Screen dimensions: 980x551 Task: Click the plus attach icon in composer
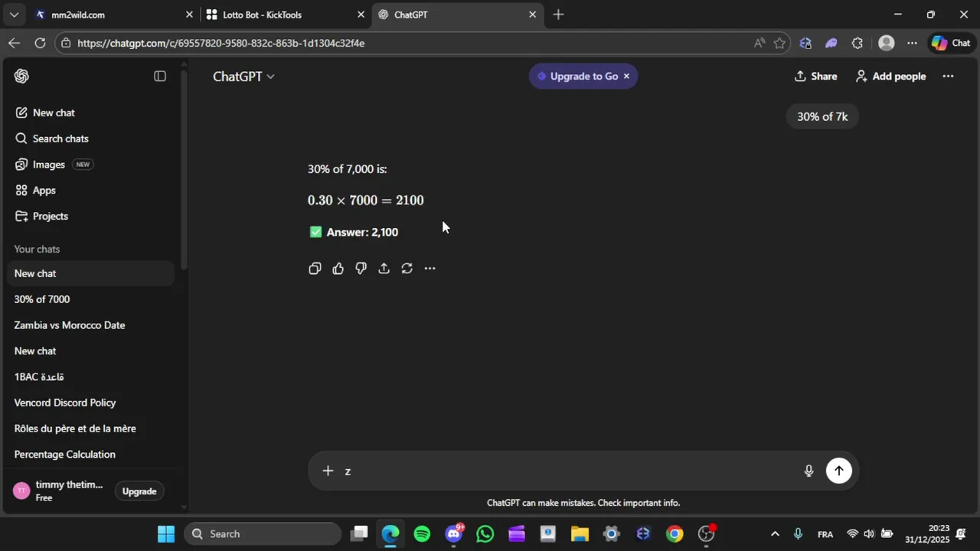[328, 471]
